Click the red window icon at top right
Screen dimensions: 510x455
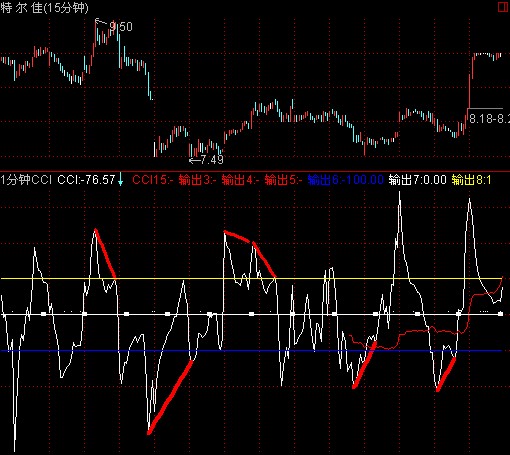pyautogui.click(x=503, y=7)
